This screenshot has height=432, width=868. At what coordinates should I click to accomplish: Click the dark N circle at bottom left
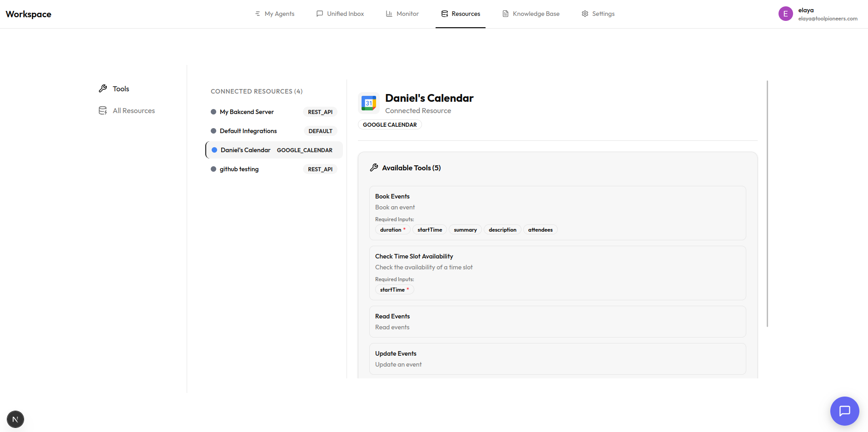coord(15,419)
